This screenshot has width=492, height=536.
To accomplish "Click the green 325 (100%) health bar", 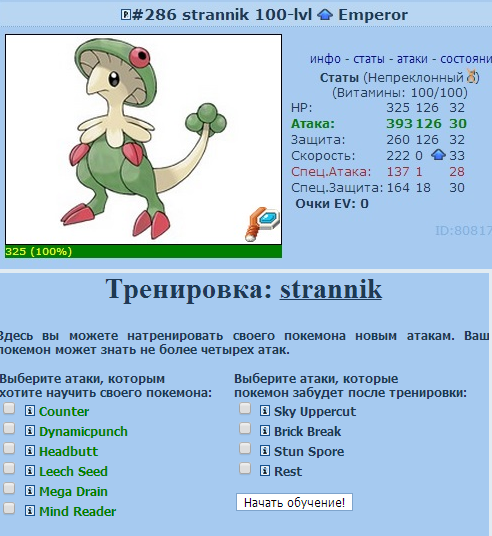I will 143,251.
